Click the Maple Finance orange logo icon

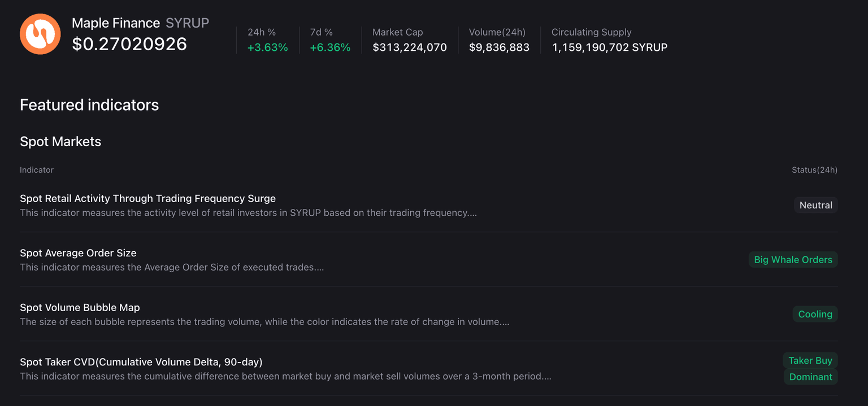(40, 34)
